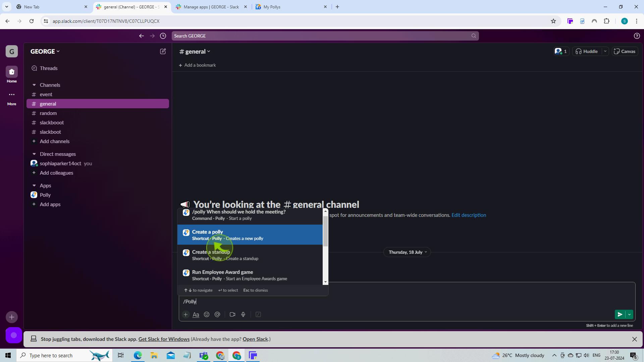The height and width of the screenshot is (362, 644).
Task: Click Edit description link
Action: coord(469,215)
